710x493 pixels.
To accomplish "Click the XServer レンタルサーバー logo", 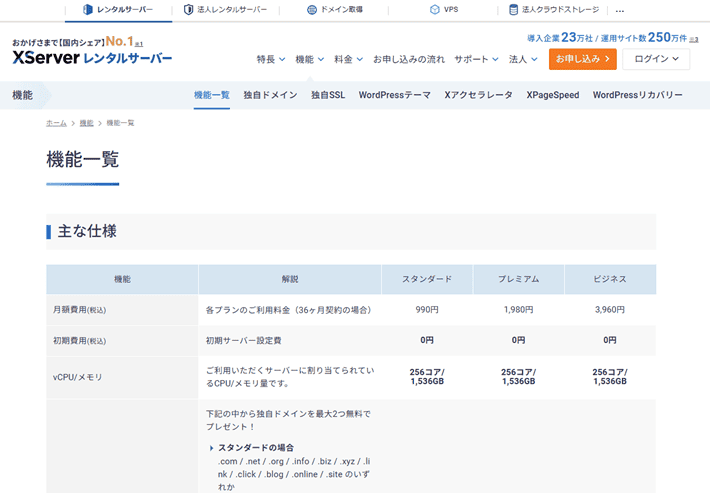I will tap(92, 59).
